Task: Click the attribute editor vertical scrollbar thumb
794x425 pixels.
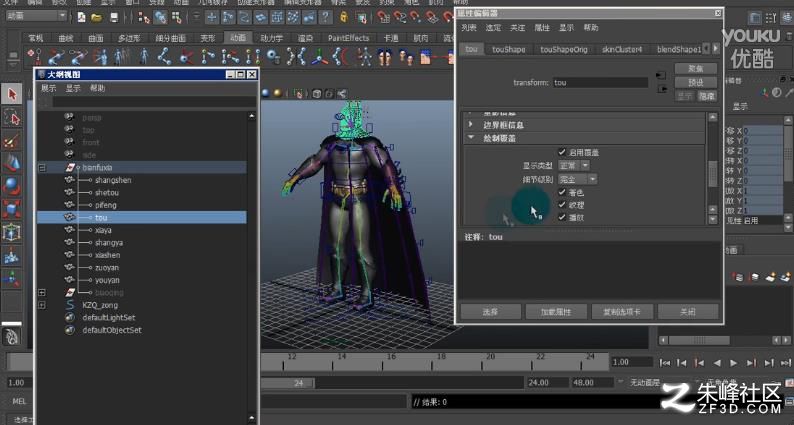Action: coord(712,174)
